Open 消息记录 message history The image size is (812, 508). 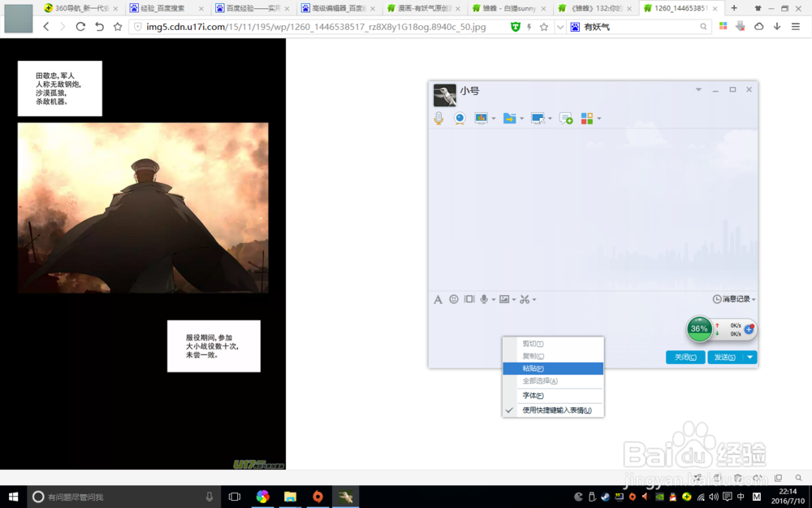pos(734,299)
